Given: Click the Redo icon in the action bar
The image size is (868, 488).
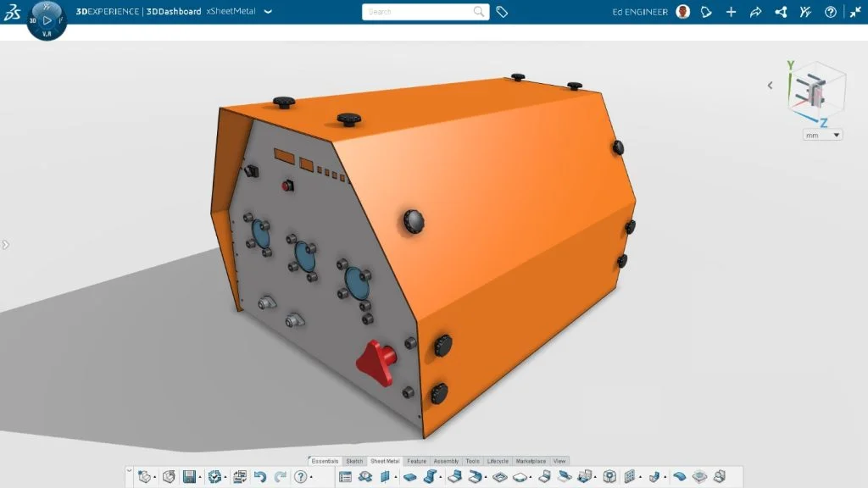Looking at the screenshot, I should [280, 475].
